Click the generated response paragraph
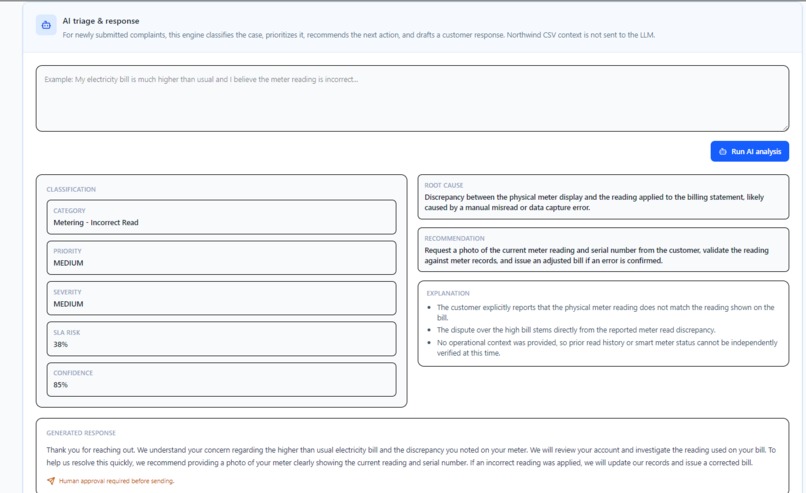Image resolution: width=806 pixels, height=493 pixels. coord(411,456)
